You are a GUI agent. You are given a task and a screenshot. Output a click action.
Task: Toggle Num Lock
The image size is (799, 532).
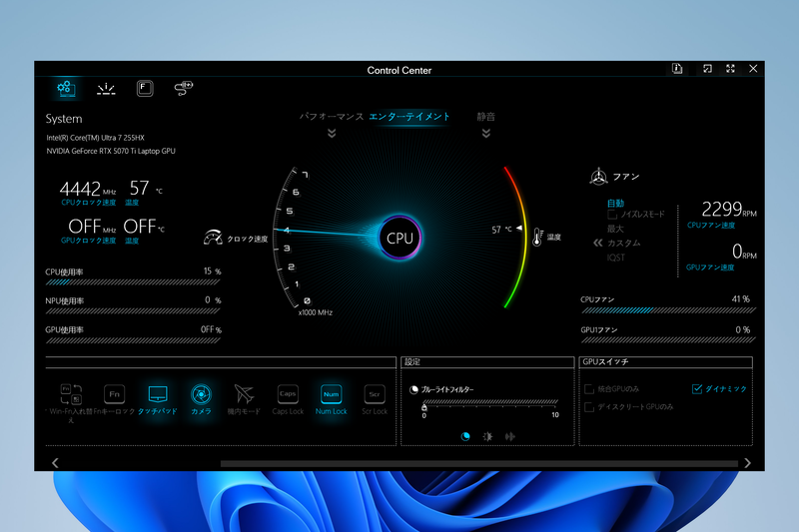pos(332,394)
